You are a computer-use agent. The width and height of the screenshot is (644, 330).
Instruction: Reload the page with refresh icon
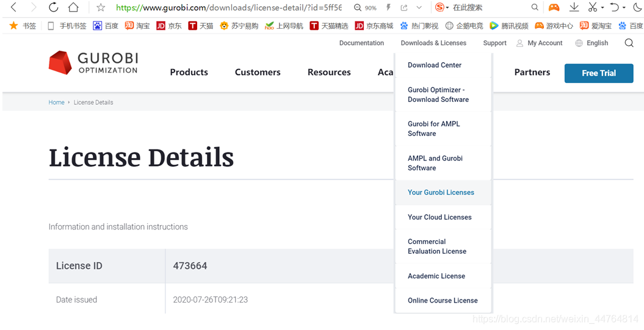tap(53, 7)
